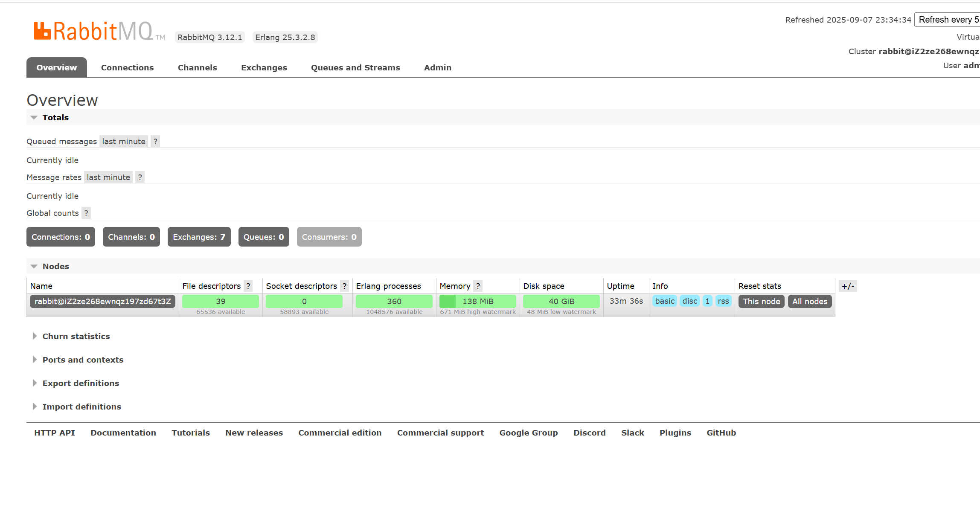
Task: Collapse the Nodes section
Action: tap(56, 266)
